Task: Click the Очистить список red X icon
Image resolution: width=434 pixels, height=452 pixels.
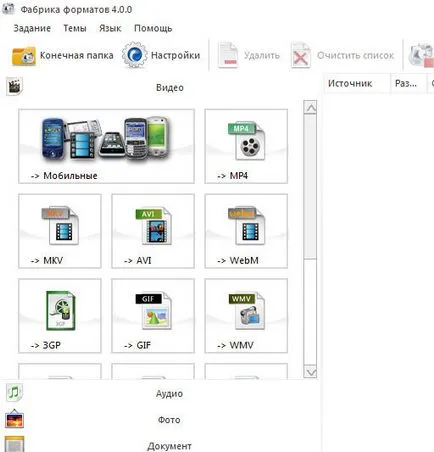Action: pyautogui.click(x=301, y=55)
